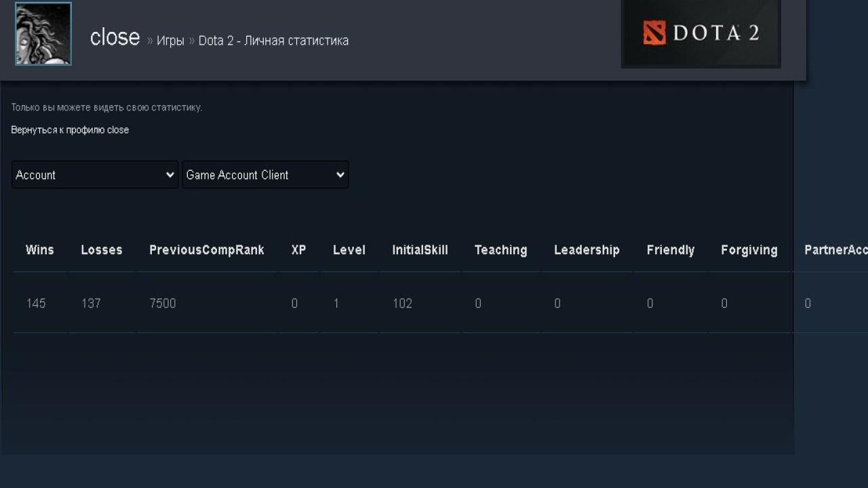Click the PreviousCompRank column header
The width and height of the screenshot is (868, 488).
click(207, 250)
